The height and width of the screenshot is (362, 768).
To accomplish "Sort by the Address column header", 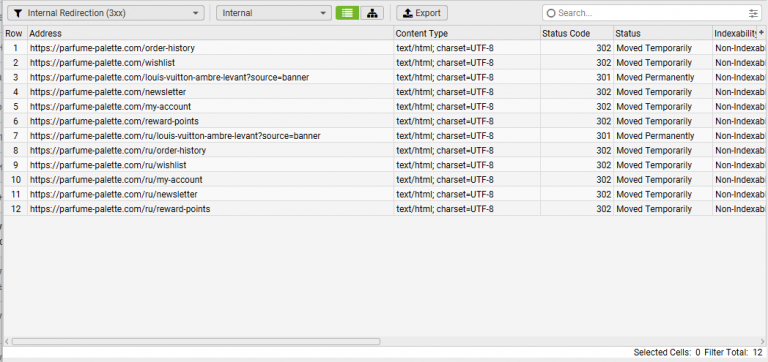I will tap(211, 33).
